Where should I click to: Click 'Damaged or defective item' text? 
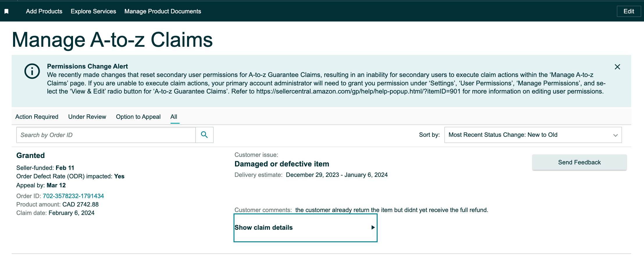(x=282, y=164)
